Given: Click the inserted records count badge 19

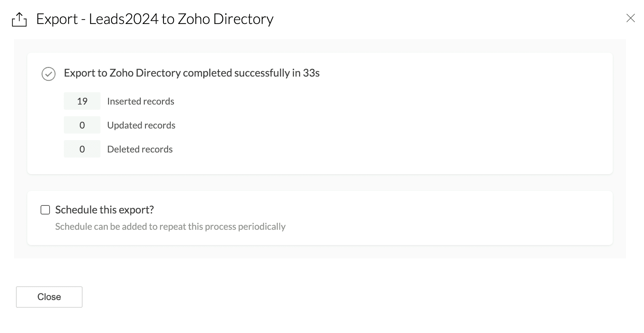Looking at the screenshot, I should tap(82, 101).
